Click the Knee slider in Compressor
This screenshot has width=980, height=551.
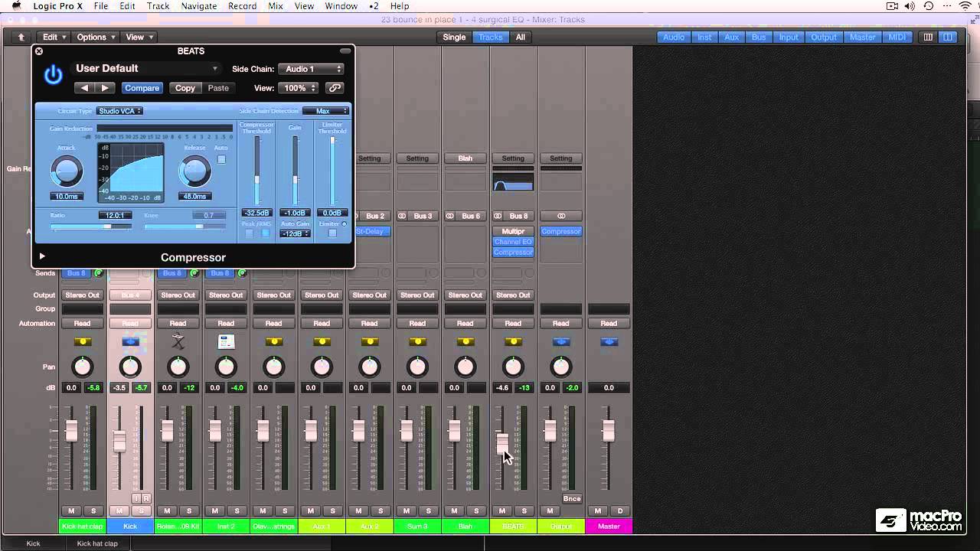[x=185, y=227]
